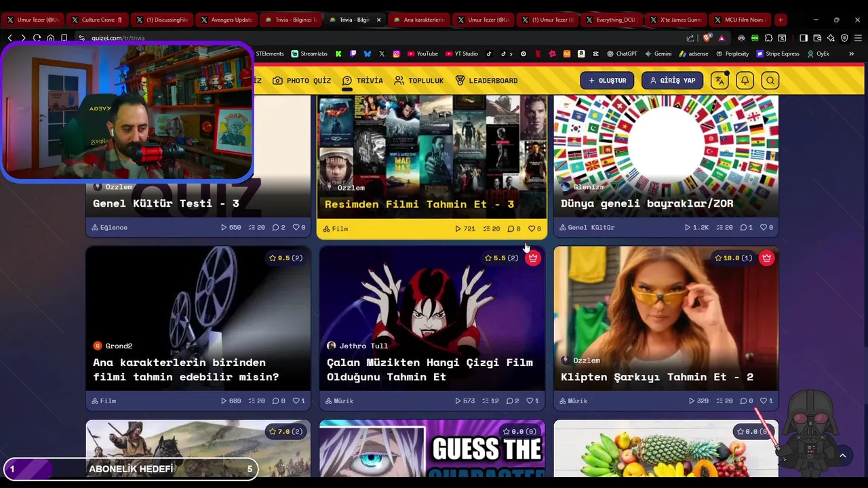The width and height of the screenshot is (868, 488).
Task: Click the 9.5 star rating badge
Action: (285, 258)
